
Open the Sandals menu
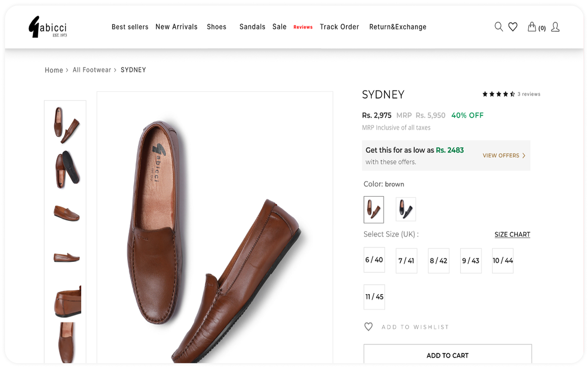coord(252,27)
